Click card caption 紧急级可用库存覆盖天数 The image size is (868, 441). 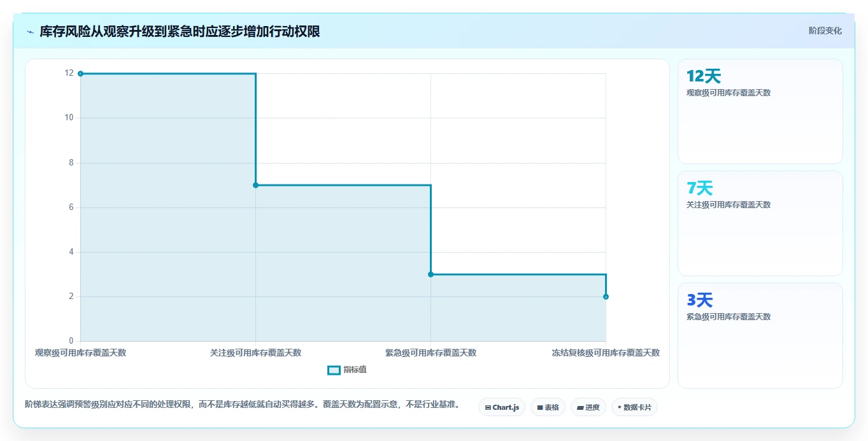click(x=729, y=317)
